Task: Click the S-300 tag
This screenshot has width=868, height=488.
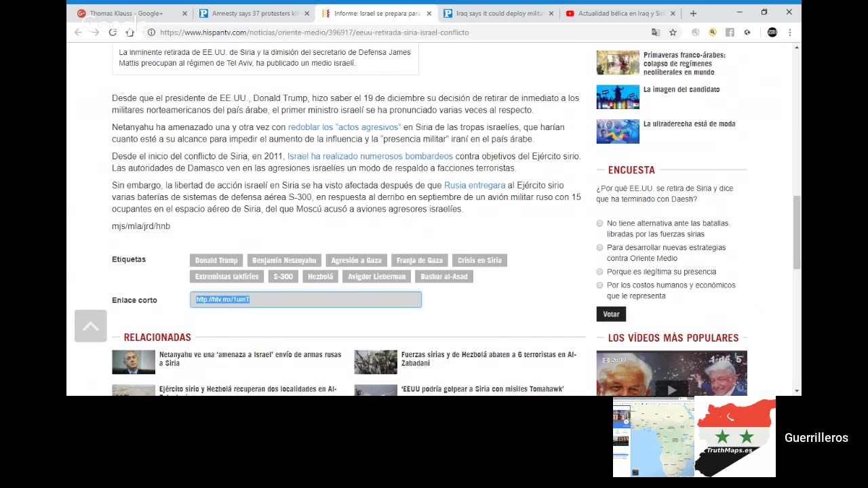Action: [x=283, y=277]
